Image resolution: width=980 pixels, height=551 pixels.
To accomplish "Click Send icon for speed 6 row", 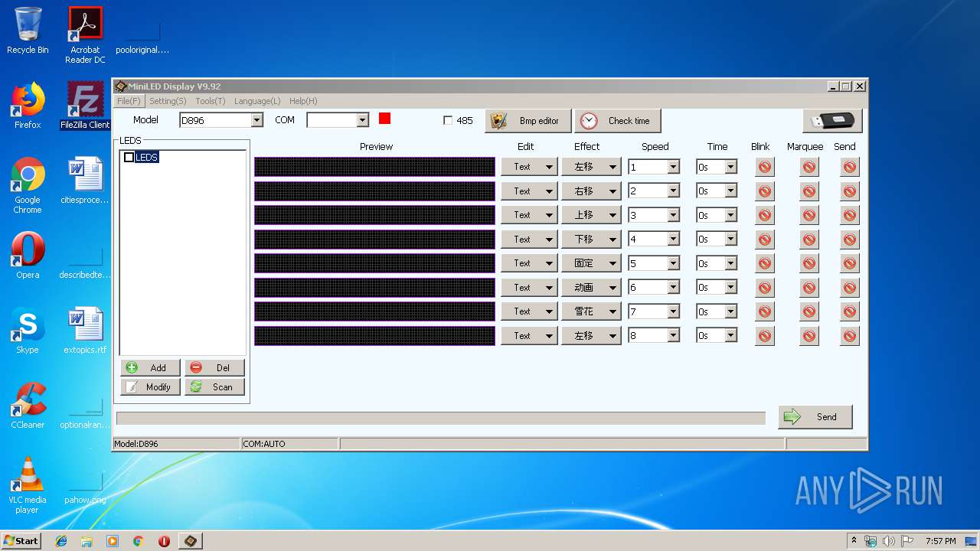I will (849, 288).
